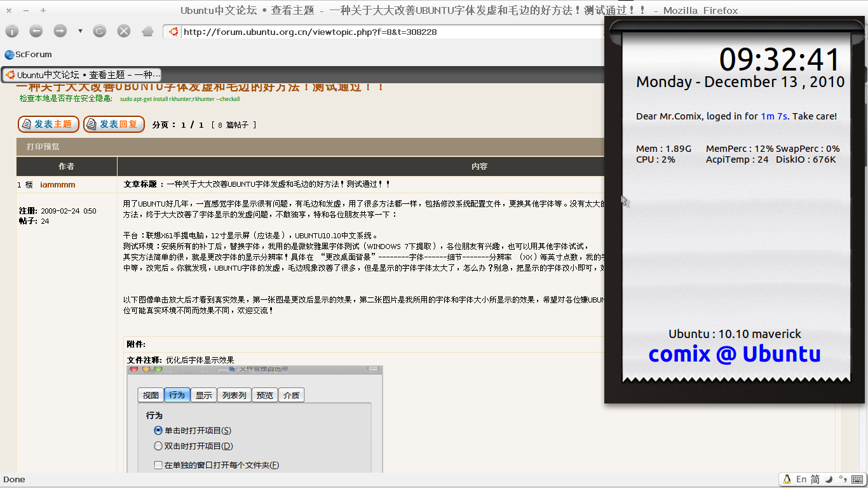Click the 09:32:41 clock in the widget
The width and height of the screenshot is (868, 488).
coord(780,60)
